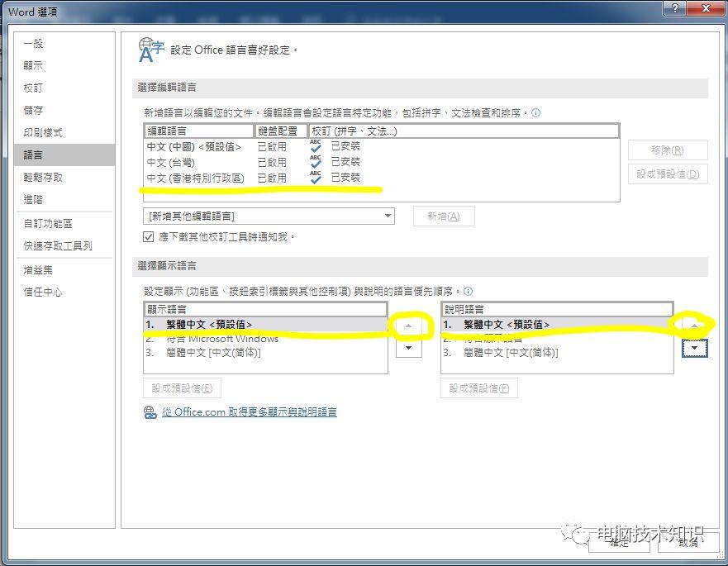Click 設成預設值(D) for editing language
The image size is (728, 566).
(x=668, y=174)
